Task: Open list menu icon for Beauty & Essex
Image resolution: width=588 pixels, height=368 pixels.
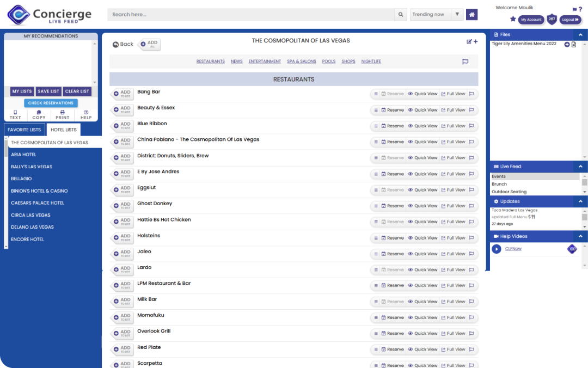Action: tap(376, 110)
